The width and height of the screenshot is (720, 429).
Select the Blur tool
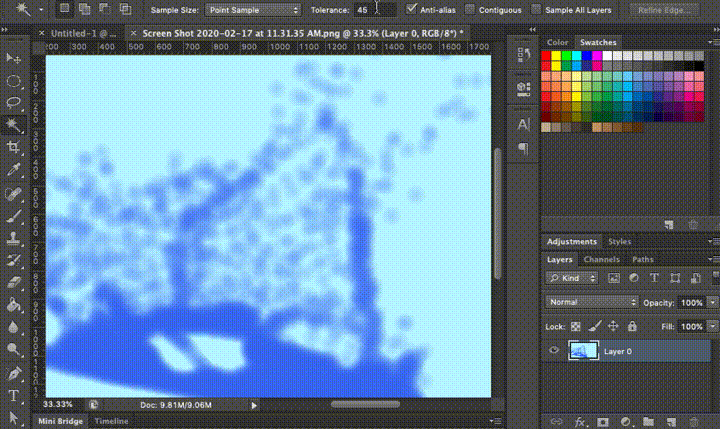(13, 327)
